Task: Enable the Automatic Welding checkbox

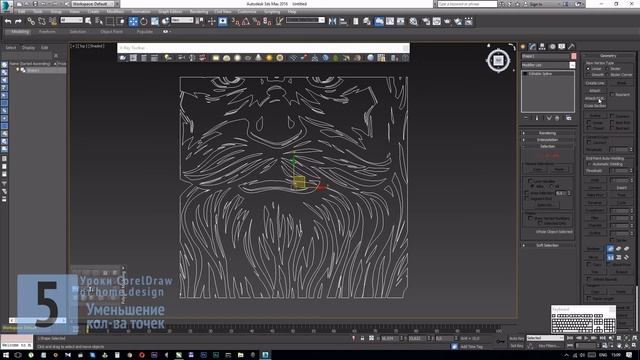Action: [589, 164]
